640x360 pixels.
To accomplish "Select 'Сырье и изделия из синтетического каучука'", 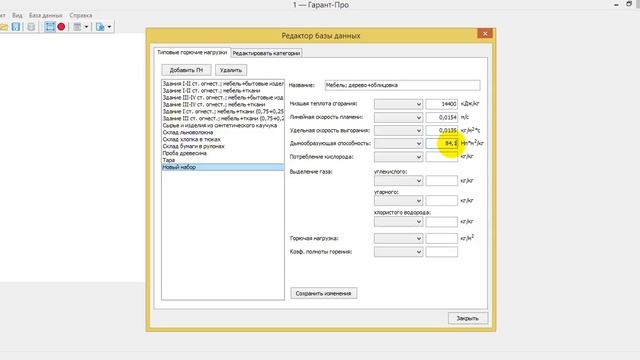I will 223,125.
